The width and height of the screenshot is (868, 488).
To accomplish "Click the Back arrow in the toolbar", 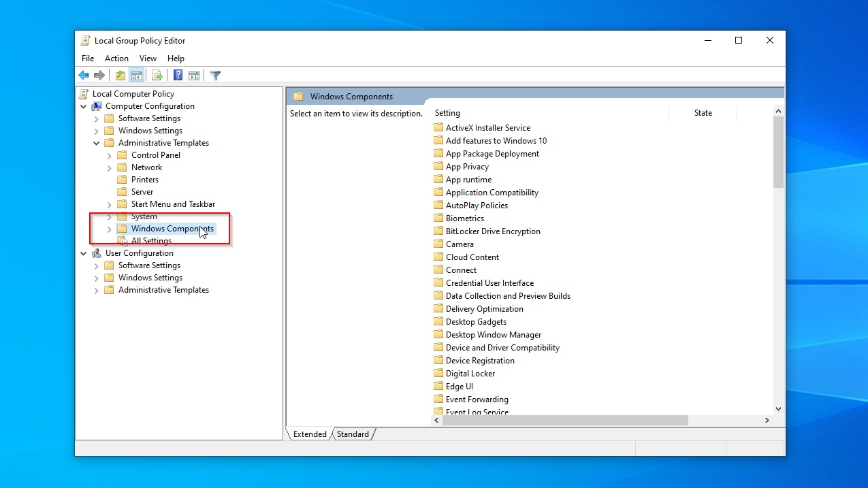I will (84, 76).
